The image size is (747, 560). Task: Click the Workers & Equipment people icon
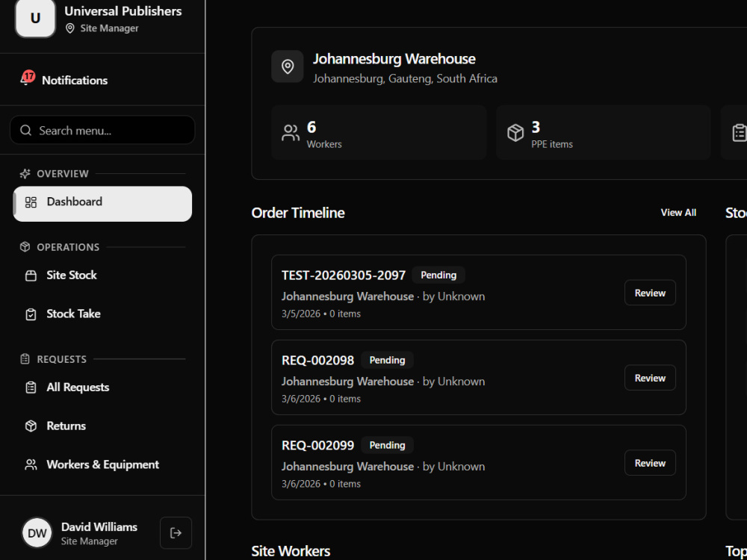pyautogui.click(x=31, y=464)
